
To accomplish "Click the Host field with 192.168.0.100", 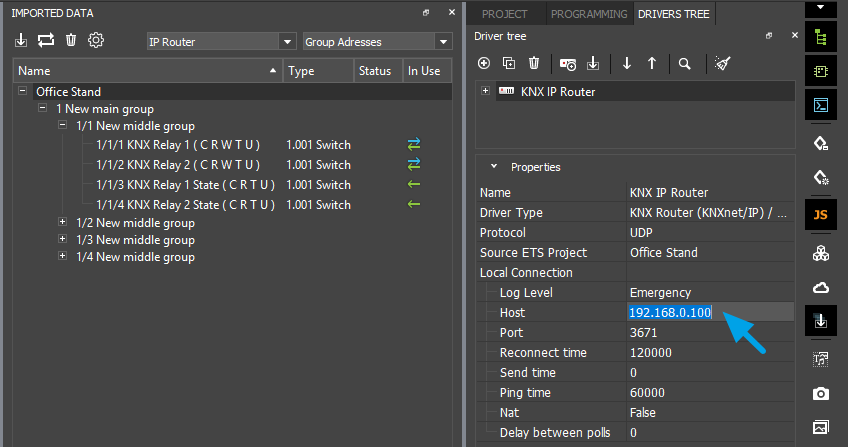I will (671, 313).
